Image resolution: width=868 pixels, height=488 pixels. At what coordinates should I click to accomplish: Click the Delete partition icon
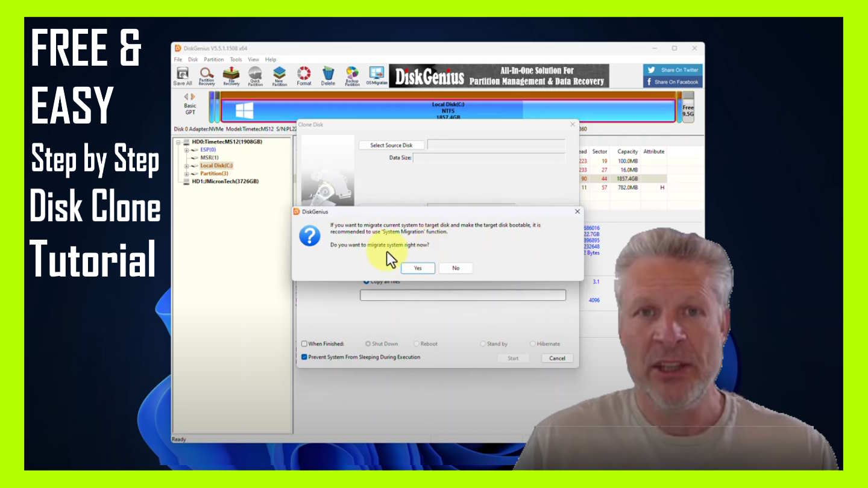[x=328, y=76]
